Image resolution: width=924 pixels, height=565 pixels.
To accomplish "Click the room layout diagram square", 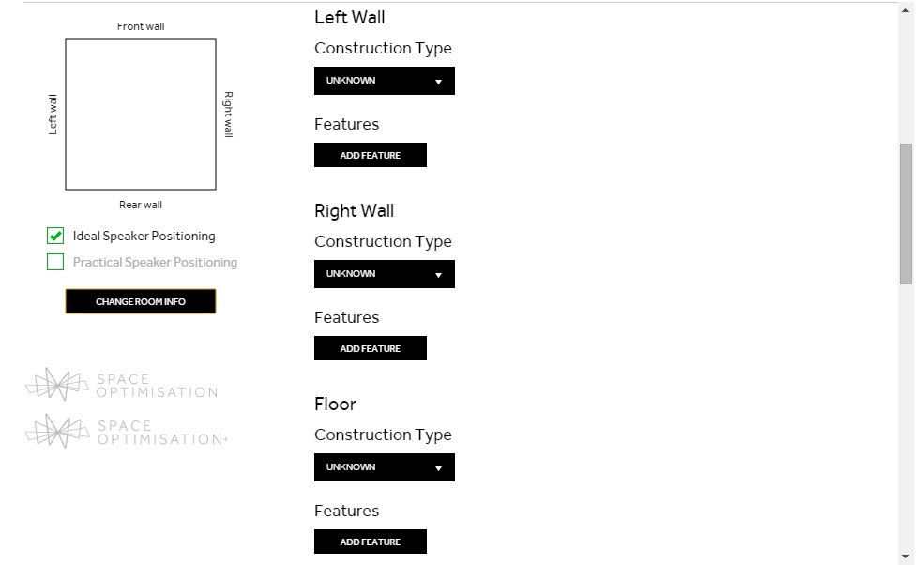I will [x=141, y=115].
